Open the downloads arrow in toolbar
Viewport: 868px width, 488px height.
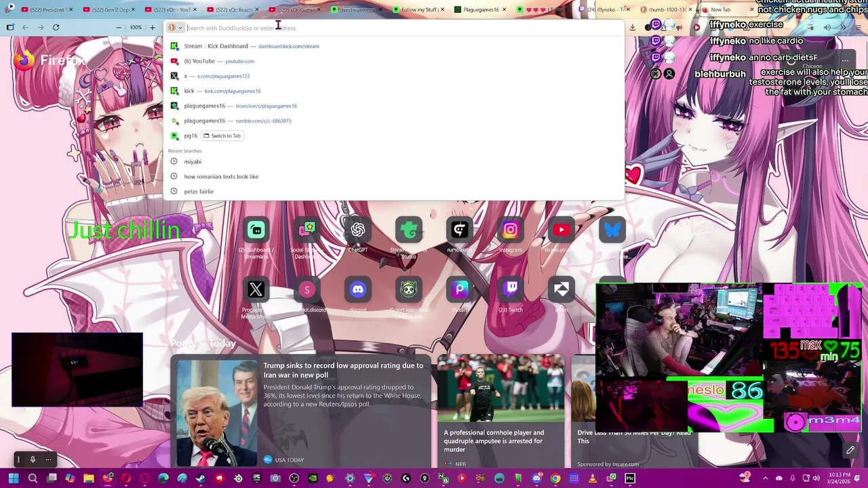pos(633,28)
